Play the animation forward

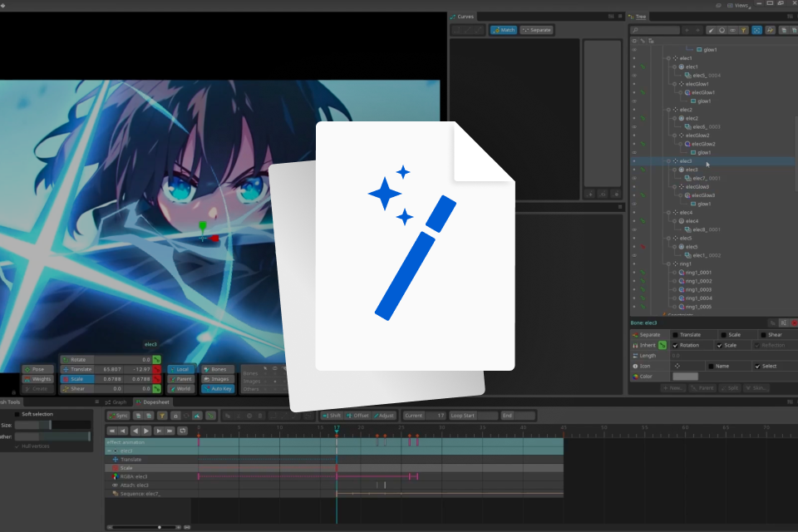(146, 431)
